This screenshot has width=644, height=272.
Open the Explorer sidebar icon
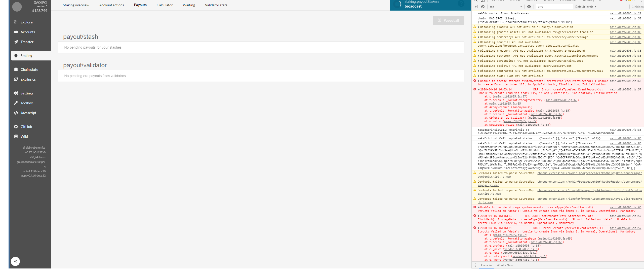click(x=16, y=22)
